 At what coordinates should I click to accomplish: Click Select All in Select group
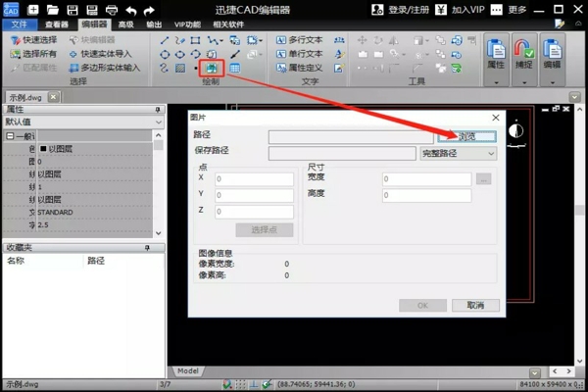(x=33, y=54)
